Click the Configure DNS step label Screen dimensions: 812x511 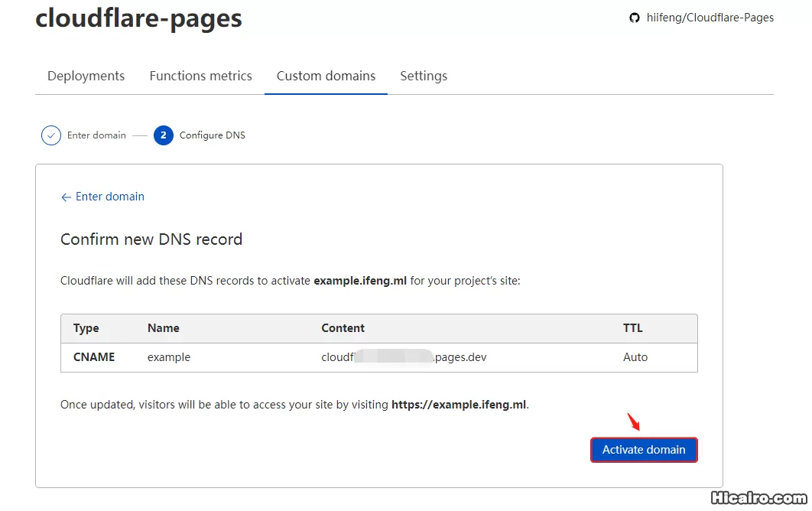click(x=212, y=135)
